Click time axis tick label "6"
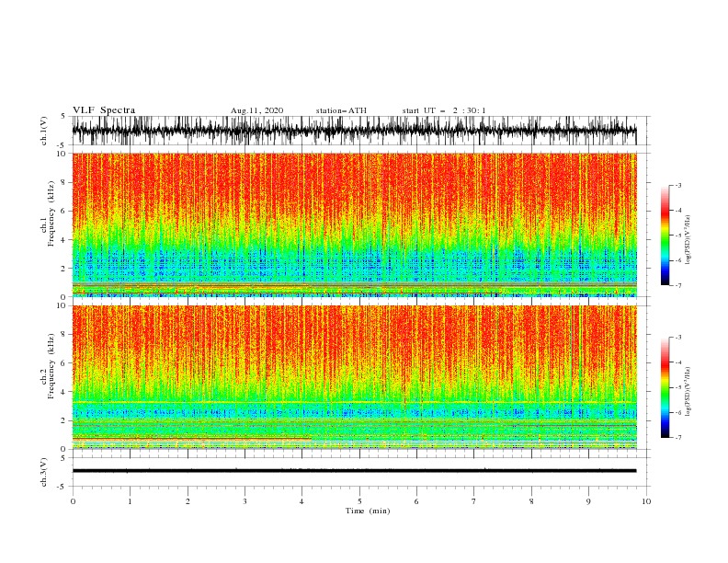This screenshot has height=563, width=728. pyautogui.click(x=416, y=501)
